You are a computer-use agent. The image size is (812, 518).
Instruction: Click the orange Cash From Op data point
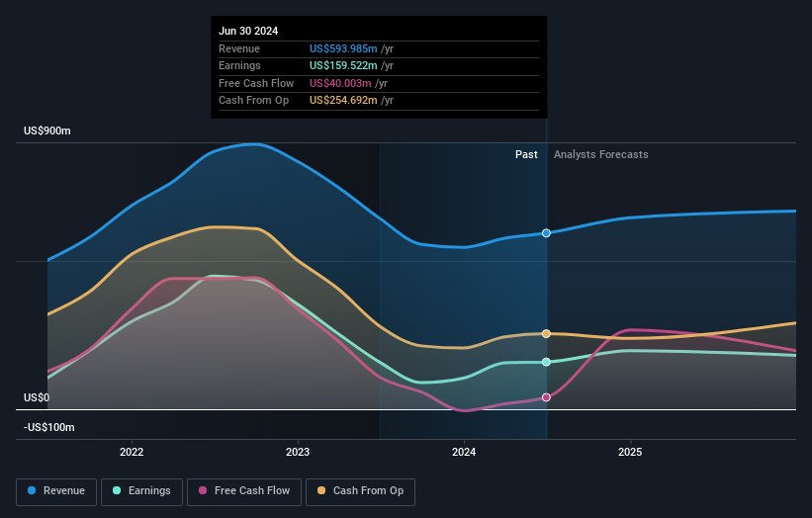(x=546, y=334)
